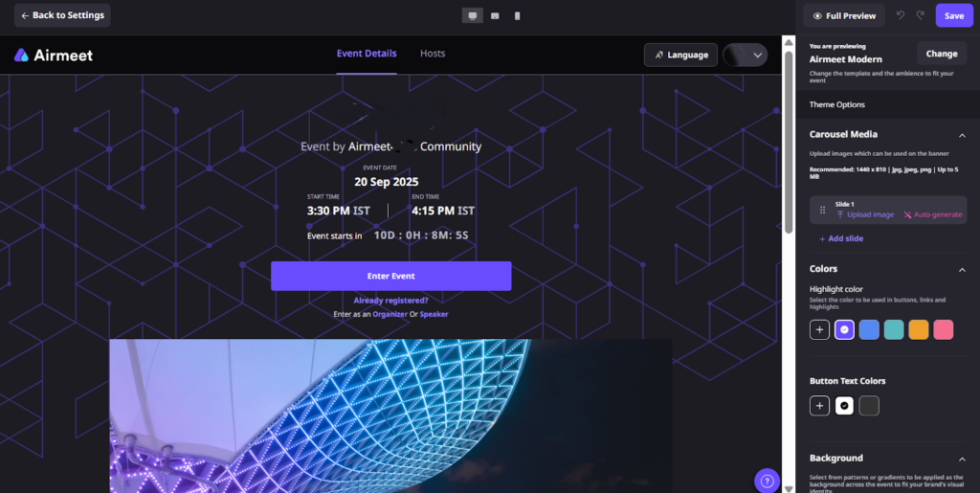
Task: Add a new carousel slide
Action: point(841,238)
